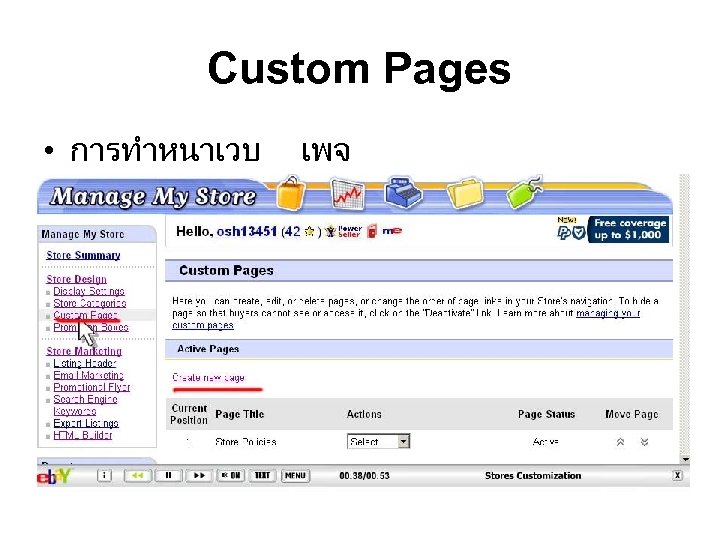Fast forward the tutorial
720x540 pixels.
(199, 475)
